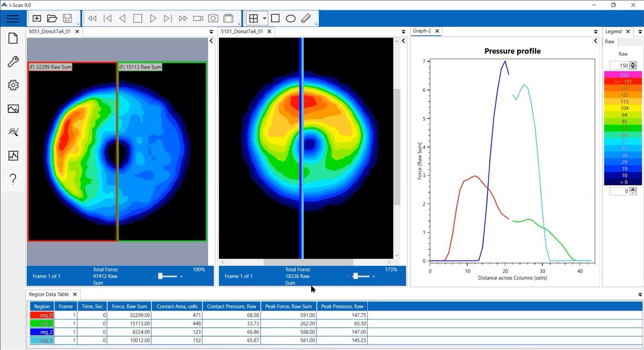
Task: Open Region Data Table panel dropdown
Action: pyautogui.click(x=640, y=295)
